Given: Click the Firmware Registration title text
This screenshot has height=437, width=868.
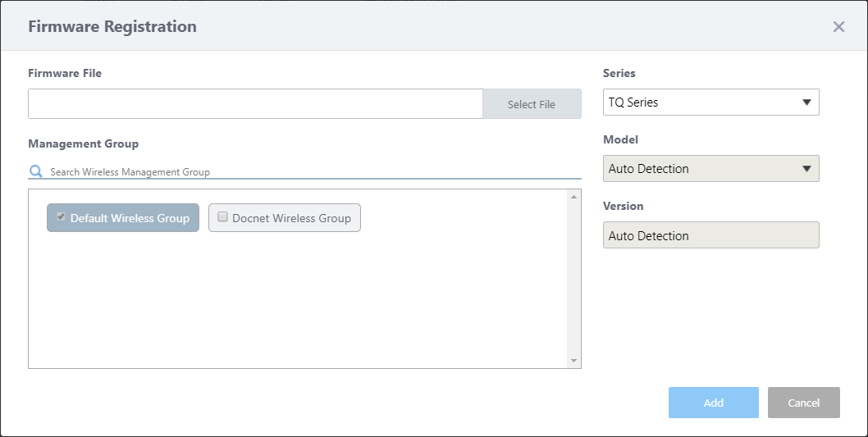Looking at the screenshot, I should (x=112, y=26).
